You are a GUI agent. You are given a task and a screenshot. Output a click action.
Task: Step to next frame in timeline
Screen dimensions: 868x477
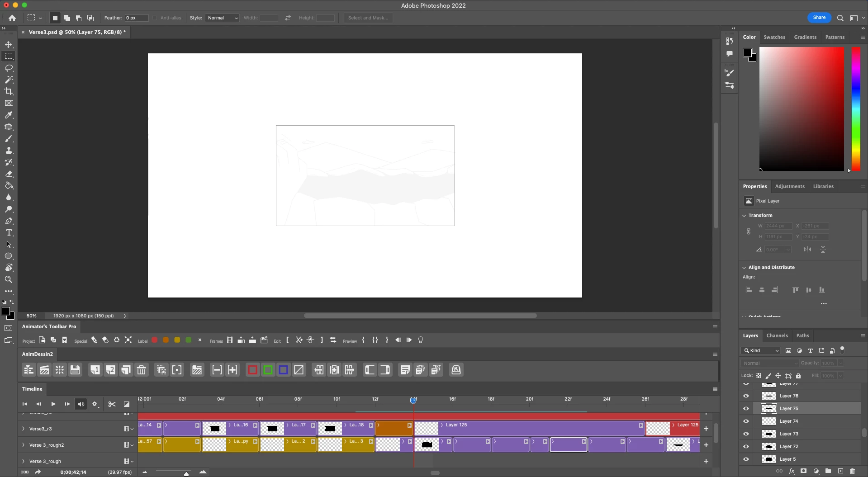point(67,404)
